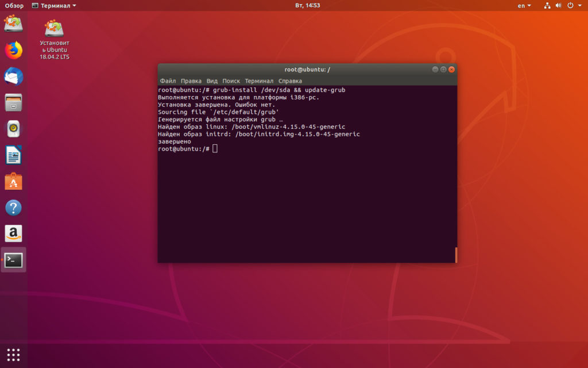
Task: Open the Справка menu
Action: pyautogui.click(x=290, y=80)
